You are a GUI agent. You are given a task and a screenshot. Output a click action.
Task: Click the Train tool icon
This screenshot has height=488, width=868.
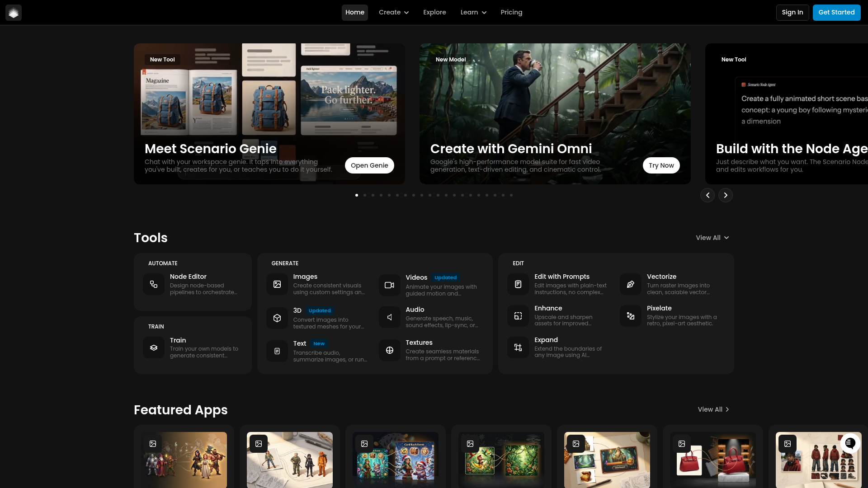(x=154, y=347)
